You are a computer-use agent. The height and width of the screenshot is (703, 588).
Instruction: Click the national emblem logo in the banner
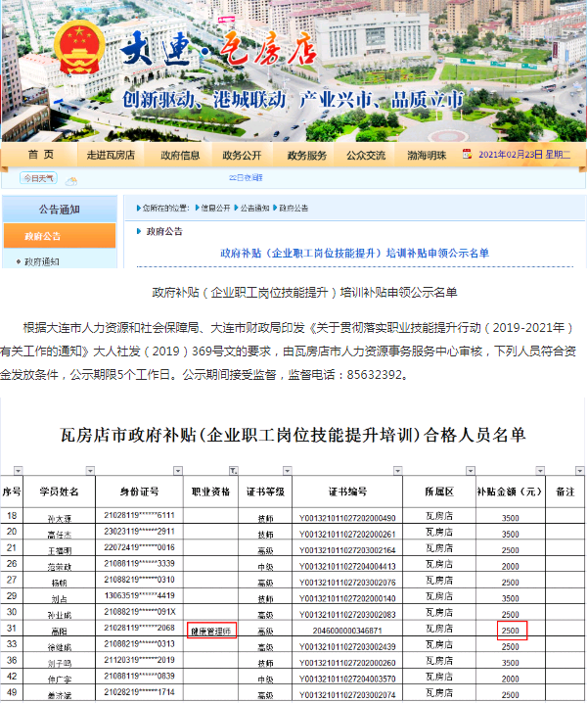(x=79, y=49)
